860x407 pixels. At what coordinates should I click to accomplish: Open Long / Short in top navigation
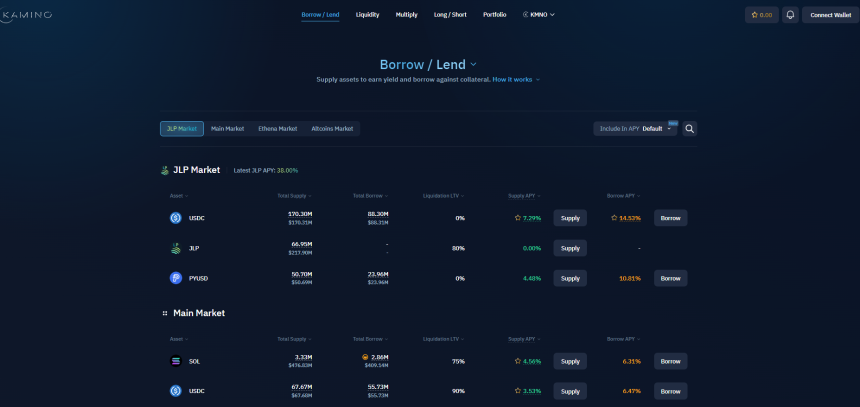point(450,15)
